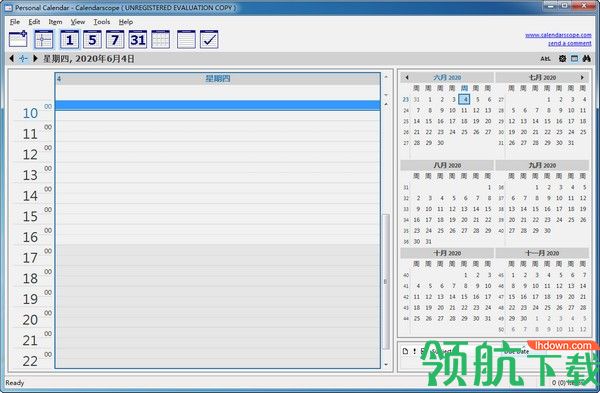Viewport: 600px width, 393px height.
Task: Click the scroll down arrow of day view
Action: [x=386, y=364]
